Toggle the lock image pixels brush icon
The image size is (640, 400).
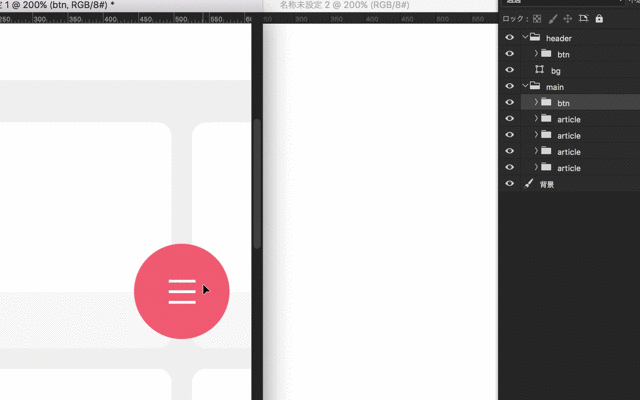pyautogui.click(x=553, y=19)
